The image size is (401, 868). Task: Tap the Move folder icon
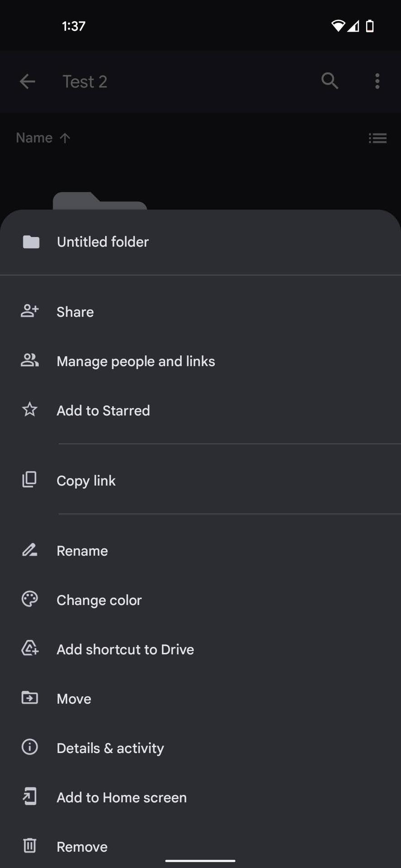pos(30,698)
